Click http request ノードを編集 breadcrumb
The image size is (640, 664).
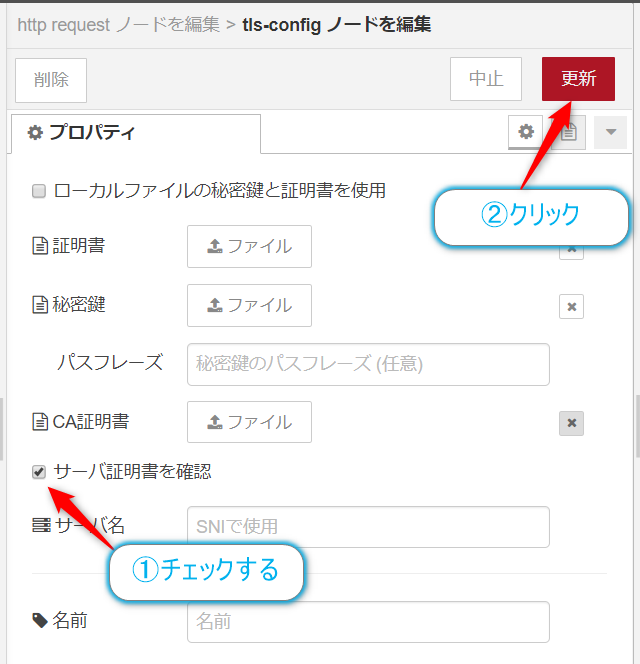119,25
